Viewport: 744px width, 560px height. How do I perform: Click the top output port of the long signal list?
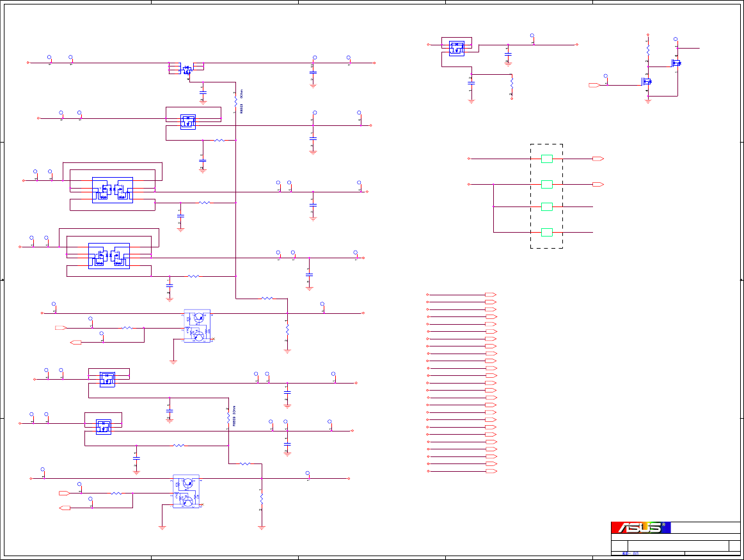pyautogui.click(x=491, y=295)
